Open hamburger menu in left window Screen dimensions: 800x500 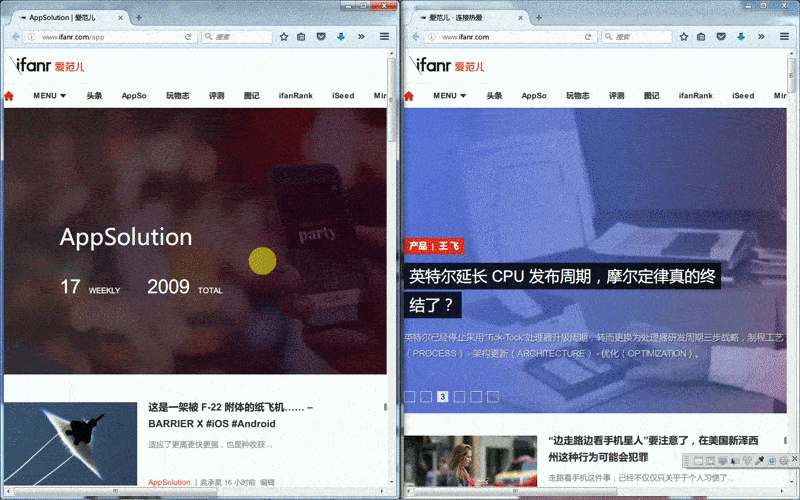(384, 36)
